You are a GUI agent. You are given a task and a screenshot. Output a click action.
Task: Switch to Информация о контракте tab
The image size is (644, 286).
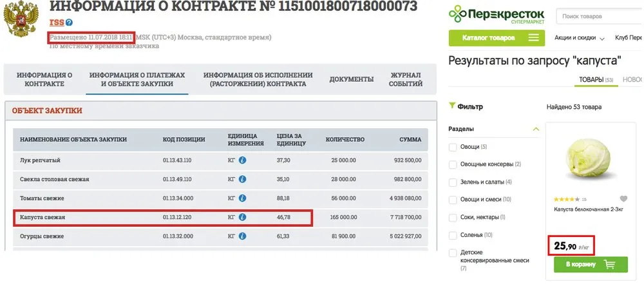coord(44,80)
